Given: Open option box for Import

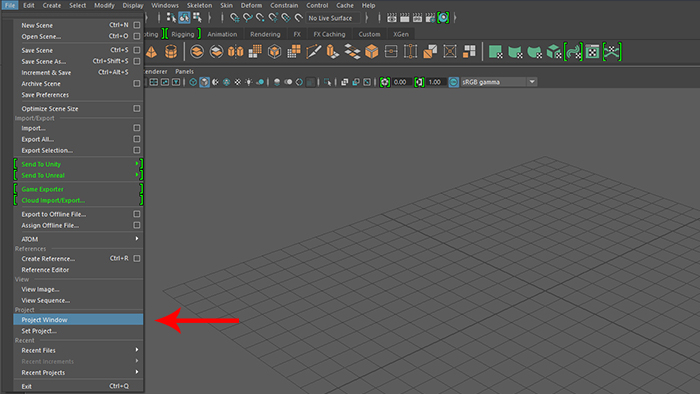Looking at the screenshot, I should (137, 128).
